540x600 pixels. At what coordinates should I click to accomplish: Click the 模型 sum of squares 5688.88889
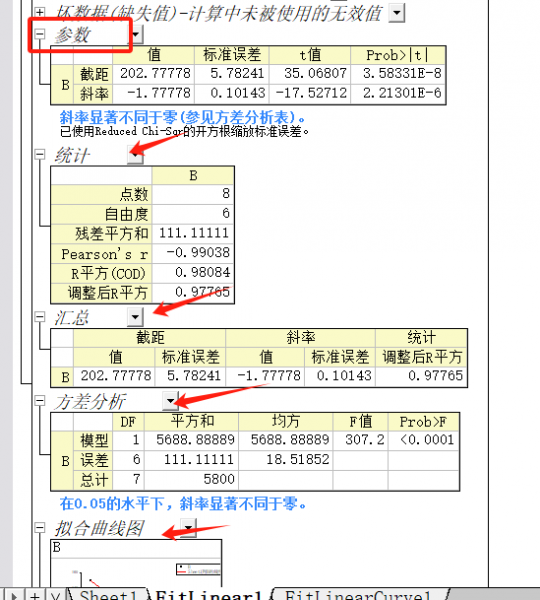point(191,440)
